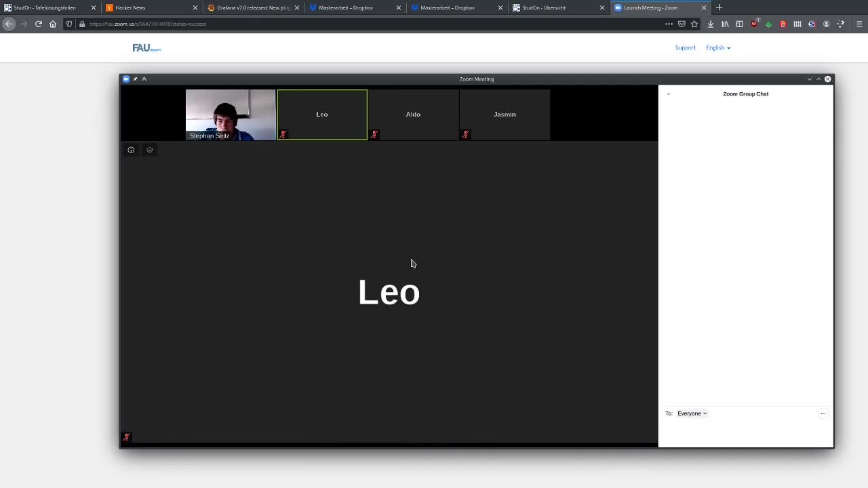Switch to the StudOn Übersicht tab
The image size is (868, 488).
tap(544, 7)
